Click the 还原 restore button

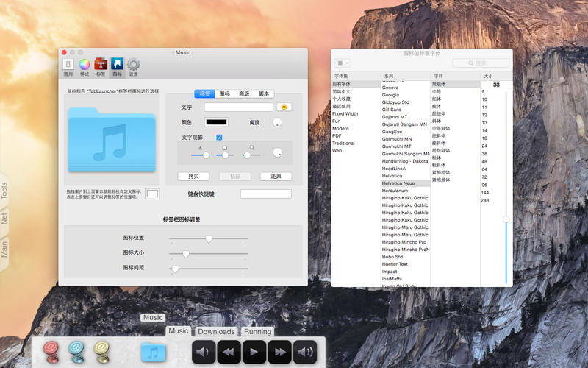(276, 176)
